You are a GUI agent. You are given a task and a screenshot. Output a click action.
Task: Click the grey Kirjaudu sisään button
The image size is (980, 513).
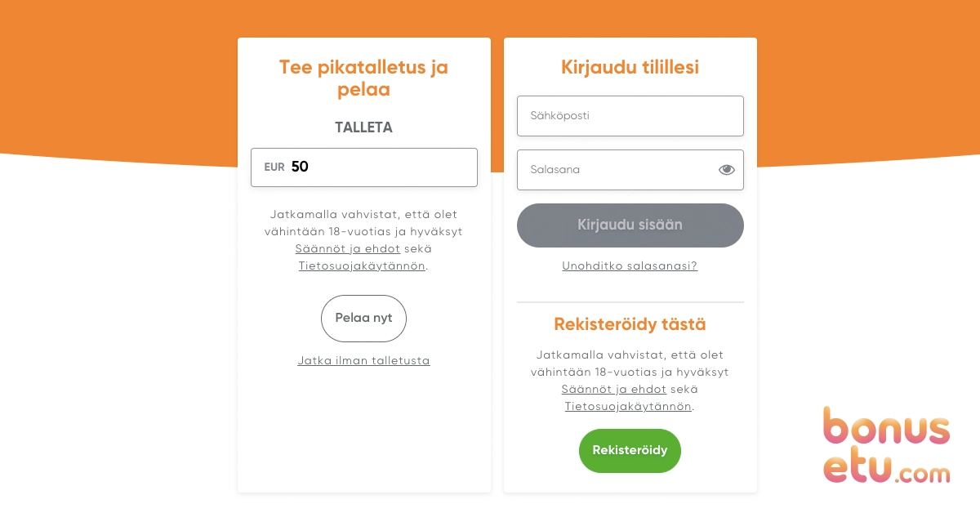(630, 225)
